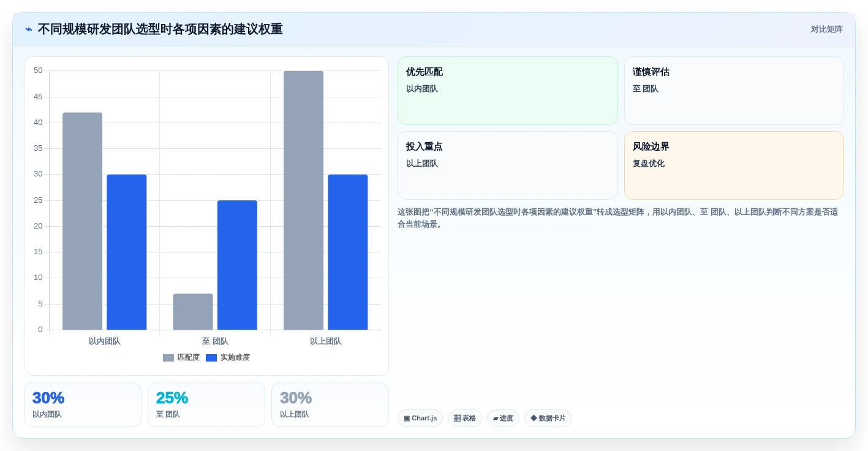Open the 优先匹配 green card

pos(508,91)
